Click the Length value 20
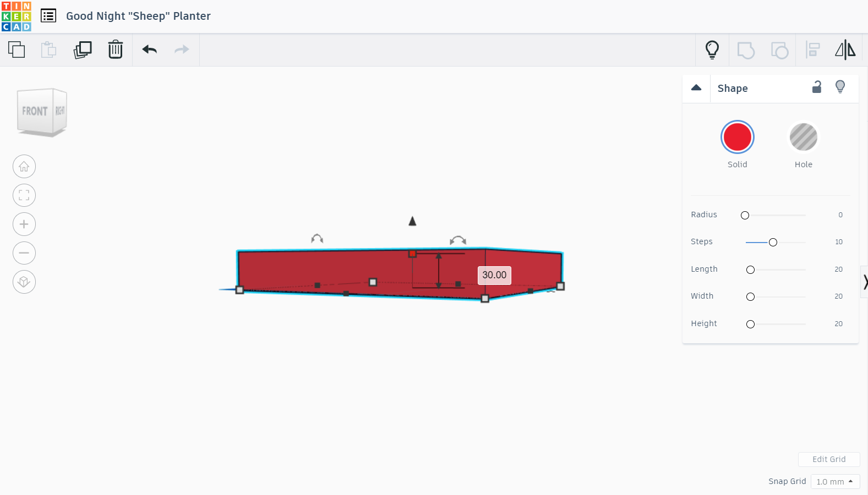Image resolution: width=868 pixels, height=495 pixels. coord(839,269)
